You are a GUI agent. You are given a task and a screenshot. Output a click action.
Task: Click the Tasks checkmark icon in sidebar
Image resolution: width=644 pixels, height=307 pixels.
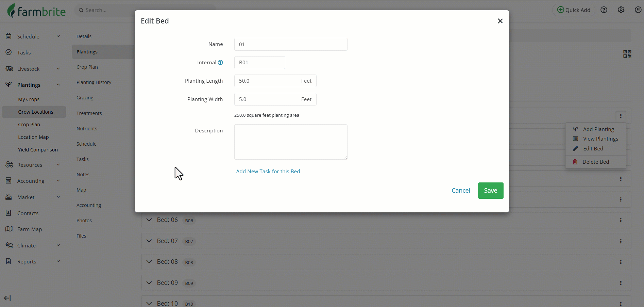pos(9,52)
